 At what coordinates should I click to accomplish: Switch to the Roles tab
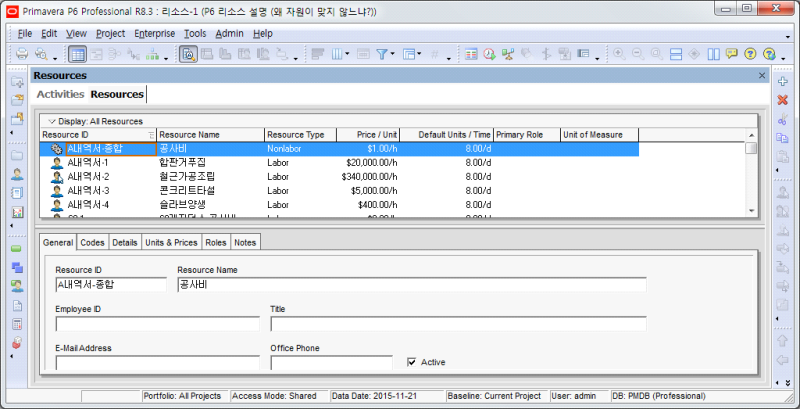216,243
